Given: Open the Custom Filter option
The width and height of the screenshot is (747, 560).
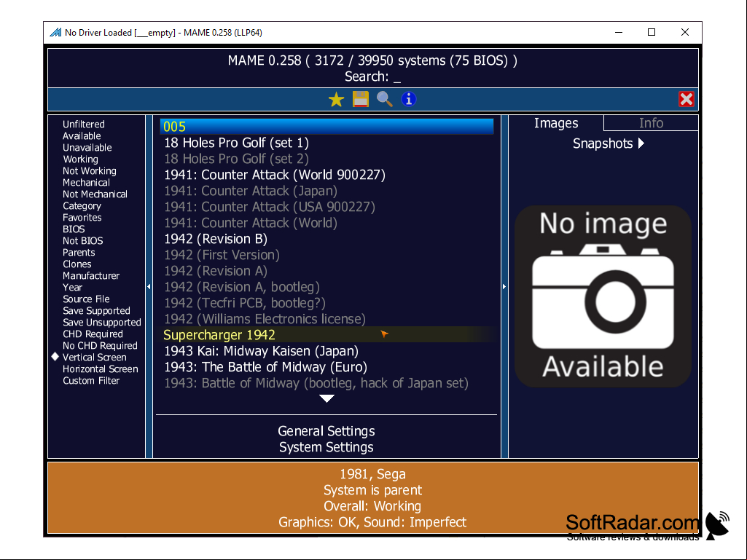Looking at the screenshot, I should [x=91, y=380].
